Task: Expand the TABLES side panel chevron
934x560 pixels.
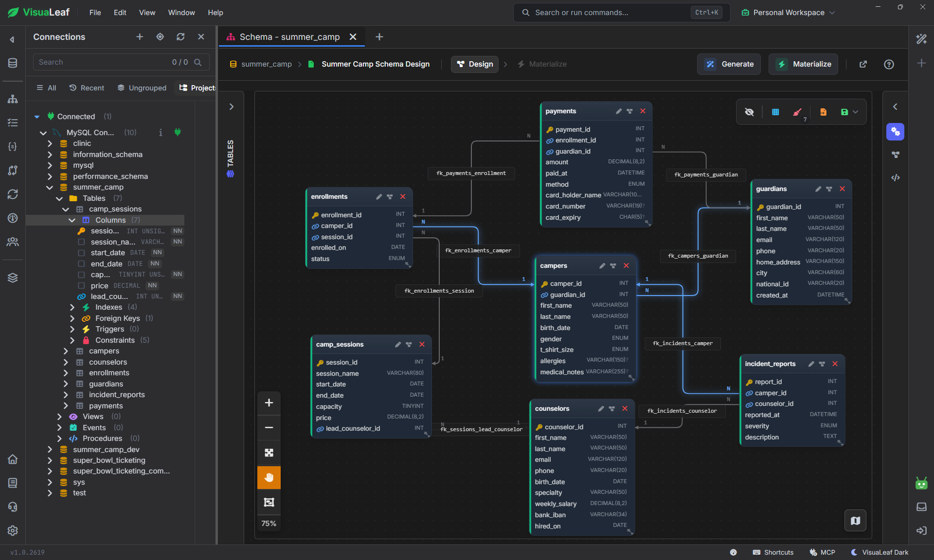Action: [232, 107]
